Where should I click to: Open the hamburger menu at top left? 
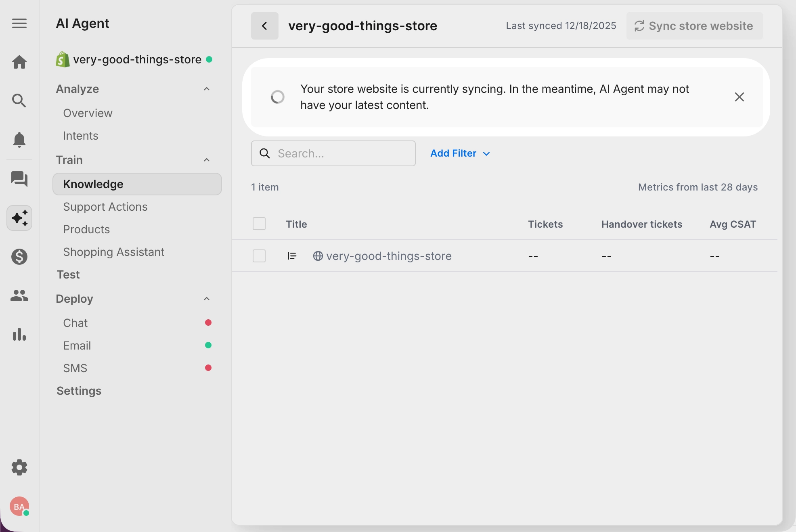[19, 23]
